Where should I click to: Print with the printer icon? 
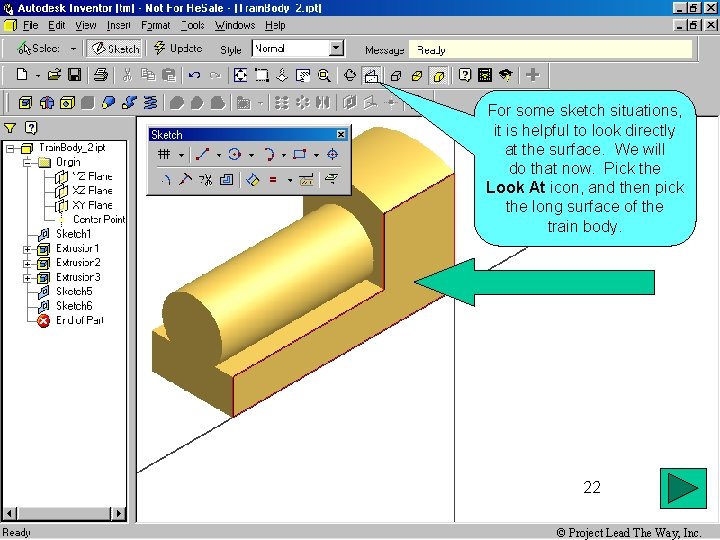pos(101,74)
